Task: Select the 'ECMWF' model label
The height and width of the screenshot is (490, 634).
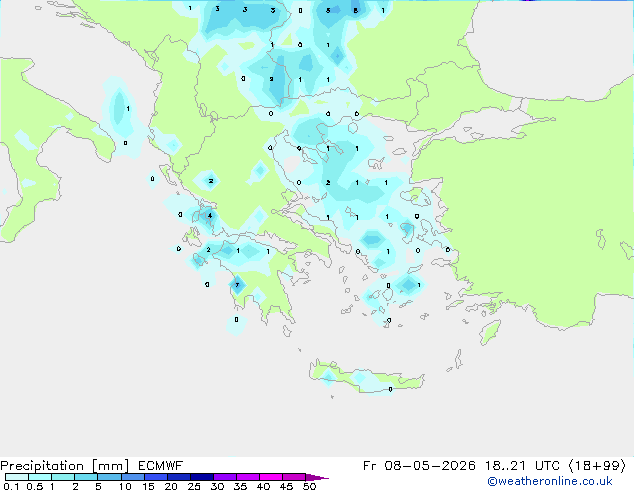Action: 160,466
